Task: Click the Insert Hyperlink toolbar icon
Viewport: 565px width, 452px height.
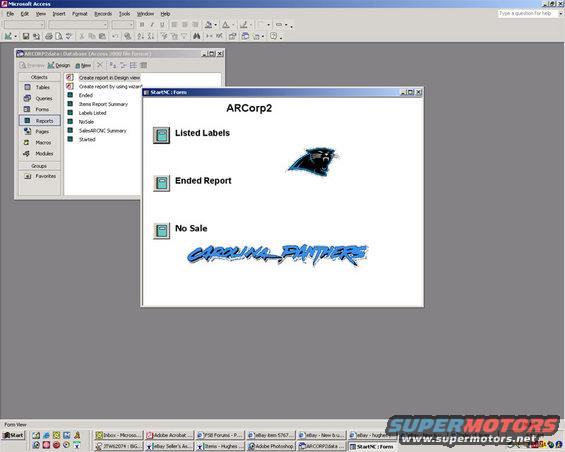Action: pos(128,36)
